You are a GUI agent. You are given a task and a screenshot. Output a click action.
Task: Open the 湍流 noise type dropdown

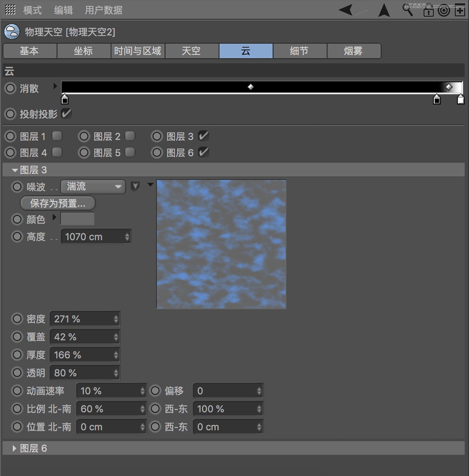click(x=93, y=187)
